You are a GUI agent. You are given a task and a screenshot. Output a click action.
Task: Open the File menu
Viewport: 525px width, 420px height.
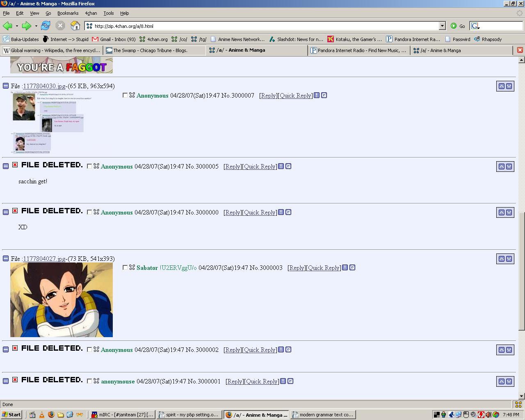coord(6,13)
